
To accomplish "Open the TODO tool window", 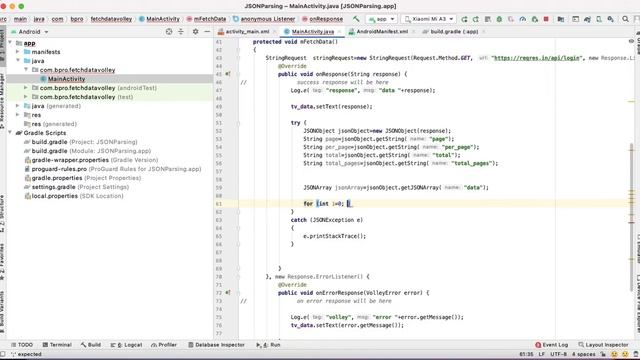I will click(x=22, y=345).
